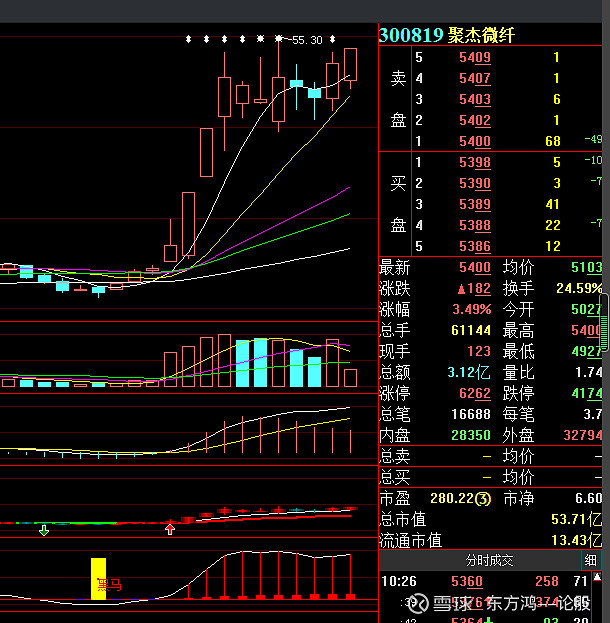Select stock title 300819 聚杰微纤
Screen dimensions: 610x623
(447, 35)
